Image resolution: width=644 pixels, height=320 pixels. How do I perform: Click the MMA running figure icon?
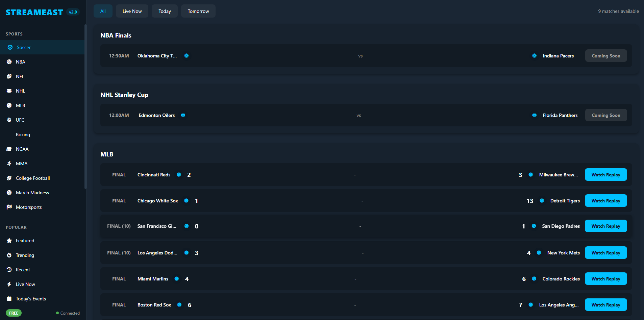tap(9, 164)
